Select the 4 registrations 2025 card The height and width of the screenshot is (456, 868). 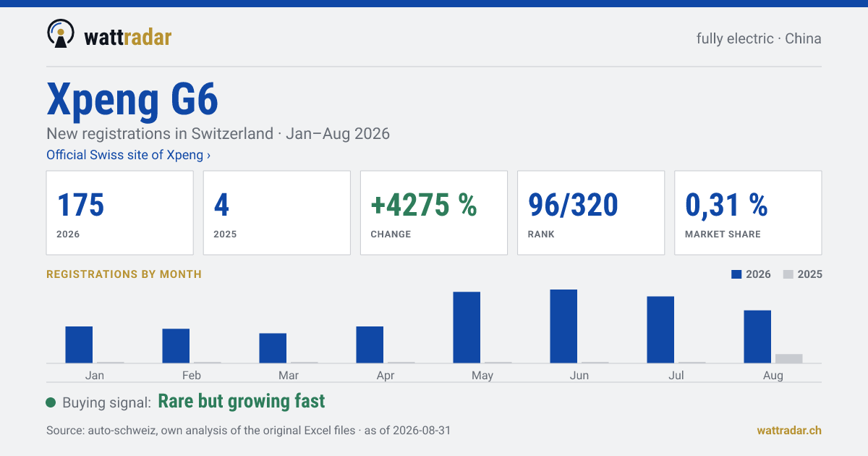[x=277, y=213]
